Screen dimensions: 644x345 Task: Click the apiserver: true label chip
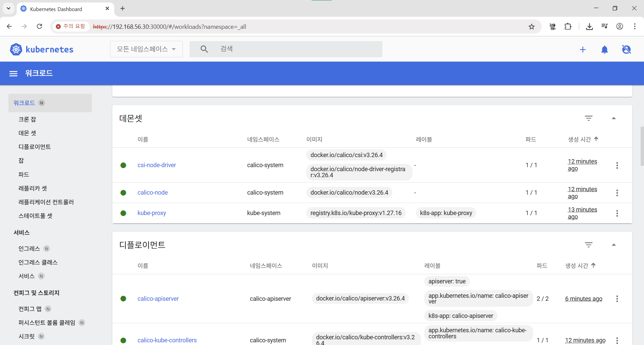(x=447, y=281)
